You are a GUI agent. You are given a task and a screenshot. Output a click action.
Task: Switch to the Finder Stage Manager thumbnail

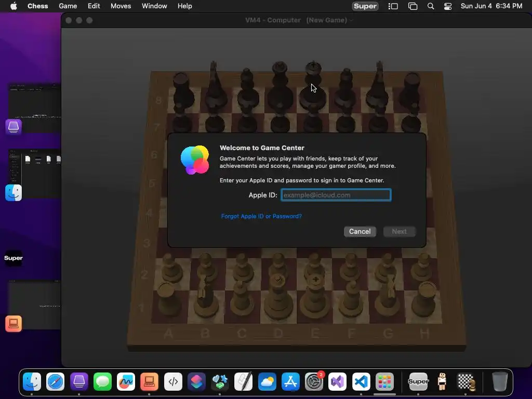pyautogui.click(x=34, y=175)
